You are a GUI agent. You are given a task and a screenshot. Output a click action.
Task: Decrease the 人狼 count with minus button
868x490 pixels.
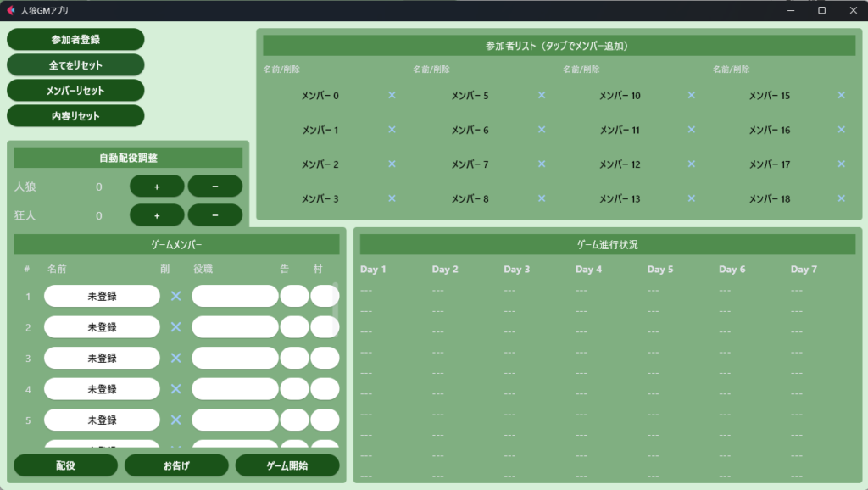(x=214, y=186)
